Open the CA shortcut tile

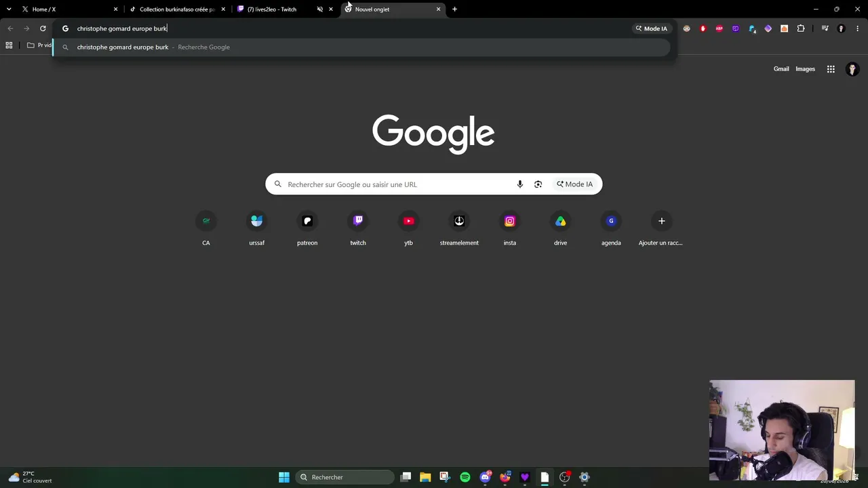206,228
